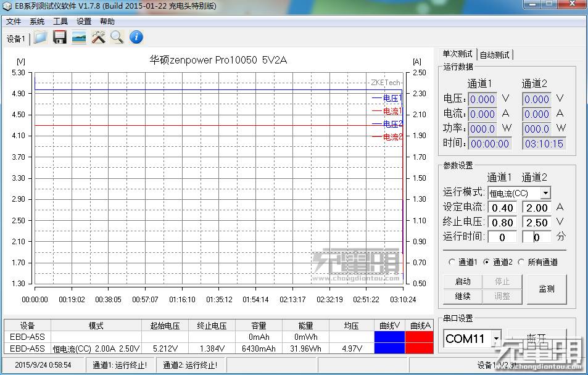Click chart title 华硕zenpower Pro10050 5V2A
Screen dimensions: 588x375
[x=218, y=60]
